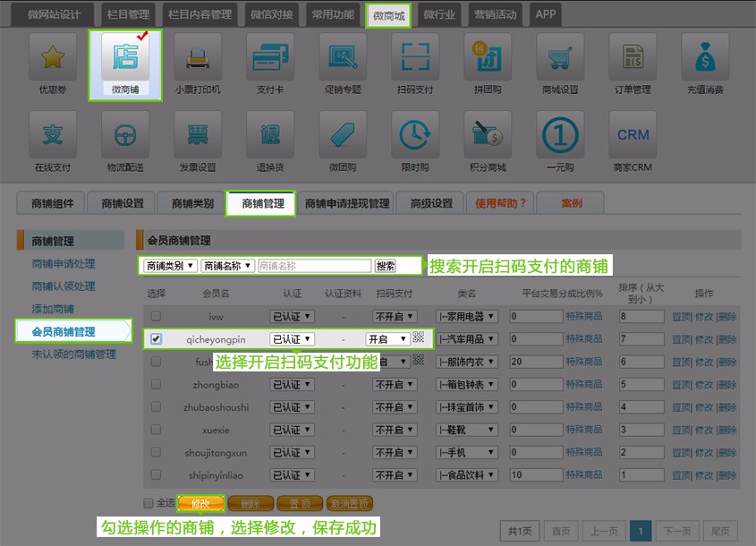Image resolution: width=756 pixels, height=546 pixels.
Task: Tick the checkbox for shoujitongxun row
Action: pos(156,452)
